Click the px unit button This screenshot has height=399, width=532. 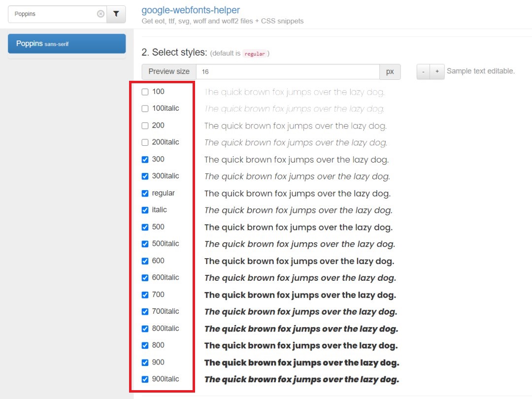point(390,71)
